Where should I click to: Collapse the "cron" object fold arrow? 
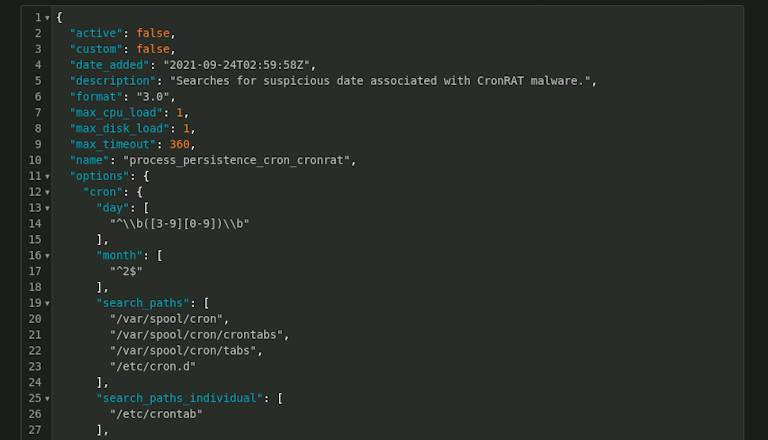(x=48, y=193)
